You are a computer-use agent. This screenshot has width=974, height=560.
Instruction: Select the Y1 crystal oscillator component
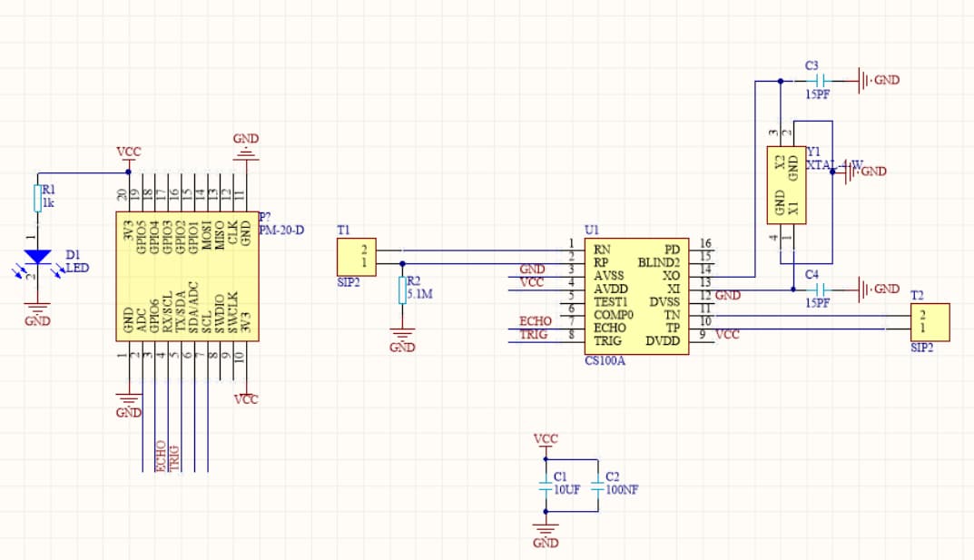786,183
